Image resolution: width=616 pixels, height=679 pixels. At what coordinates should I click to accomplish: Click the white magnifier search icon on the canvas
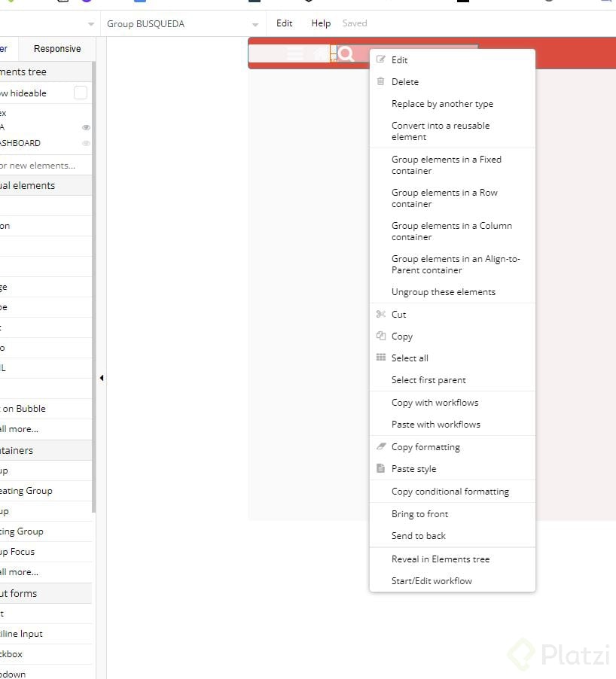click(346, 54)
